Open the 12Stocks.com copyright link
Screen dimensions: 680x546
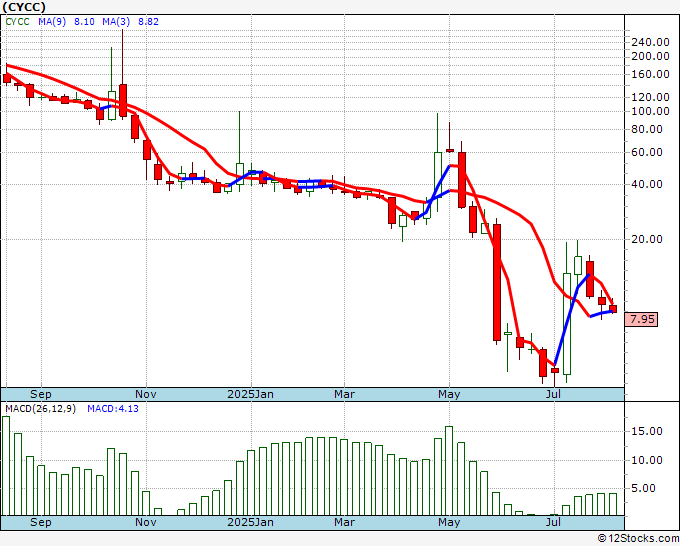638,539
